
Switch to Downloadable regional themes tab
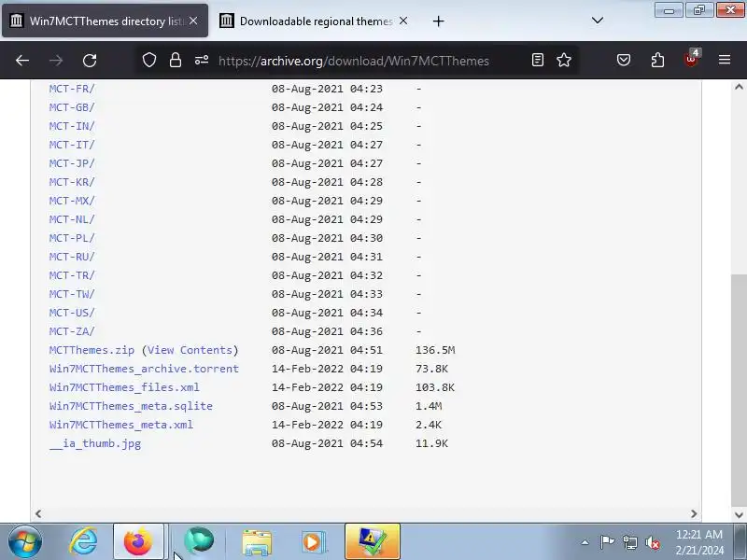click(x=316, y=21)
